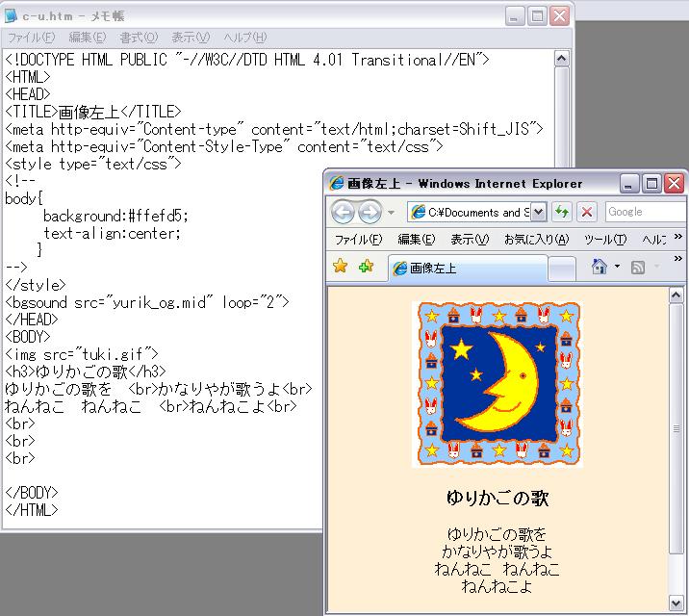Expand the Home button dropdown arrow

617,267
